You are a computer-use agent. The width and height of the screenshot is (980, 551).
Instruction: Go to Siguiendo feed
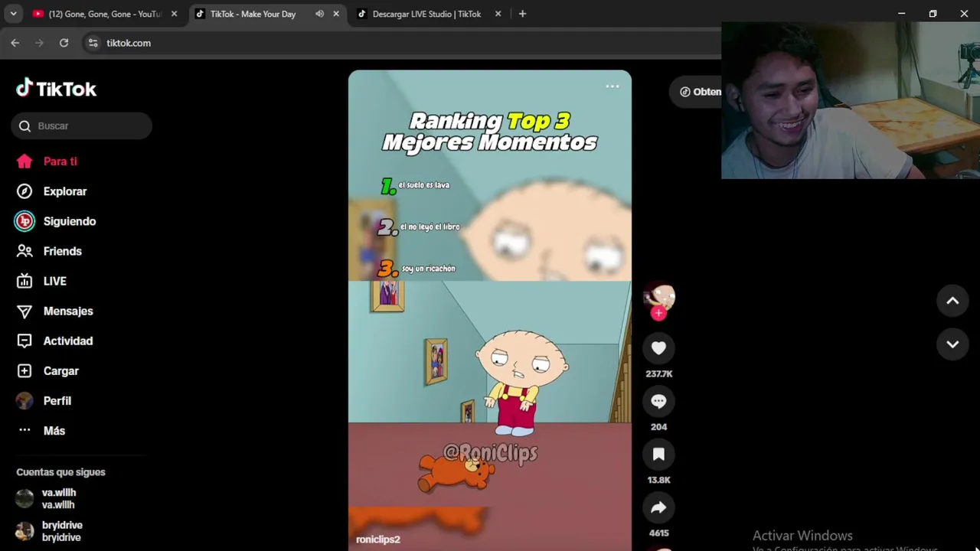(x=69, y=221)
